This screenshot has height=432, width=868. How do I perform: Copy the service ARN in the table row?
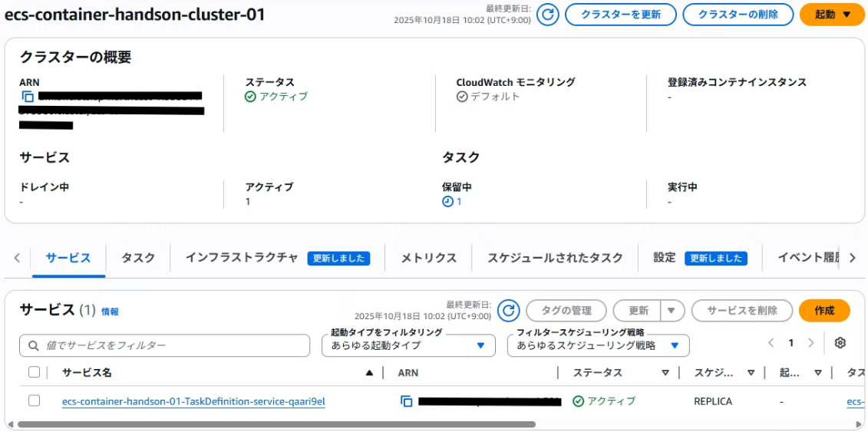click(406, 401)
